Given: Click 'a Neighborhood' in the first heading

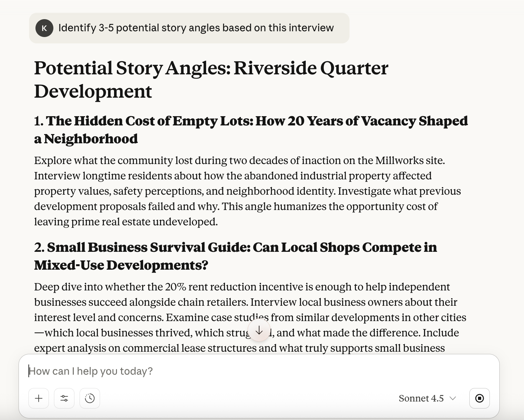Looking at the screenshot, I should coord(86,139).
